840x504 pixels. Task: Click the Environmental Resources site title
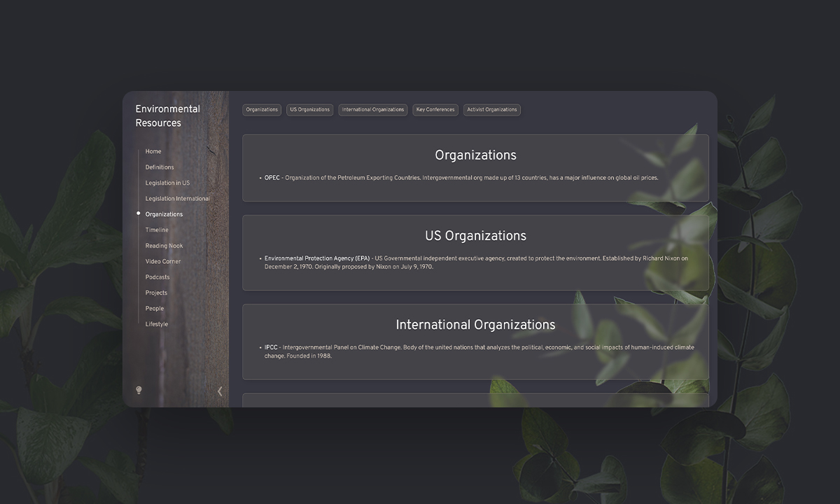[167, 115]
